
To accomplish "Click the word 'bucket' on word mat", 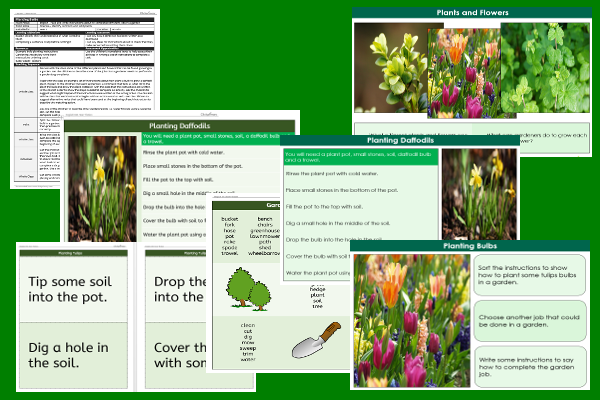I will point(230,219).
